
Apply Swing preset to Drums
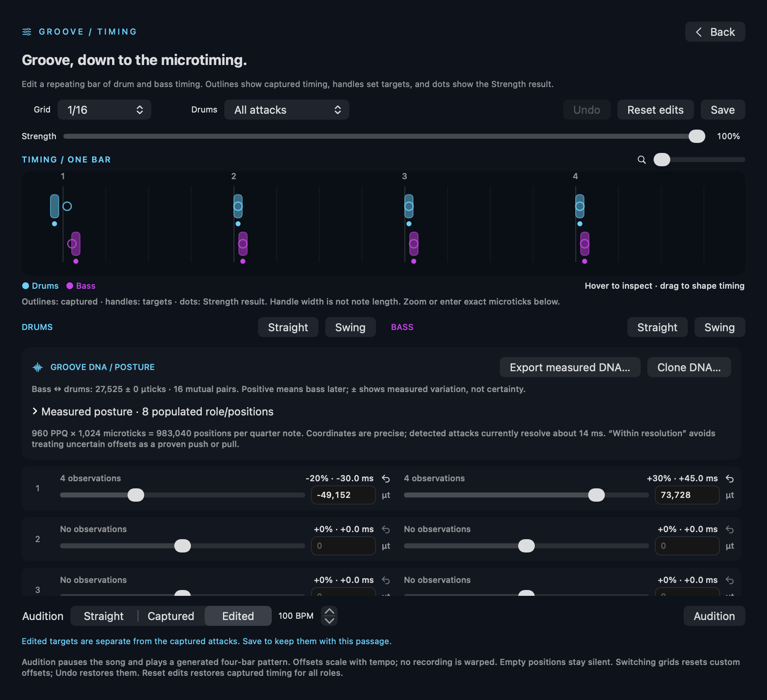[351, 327]
